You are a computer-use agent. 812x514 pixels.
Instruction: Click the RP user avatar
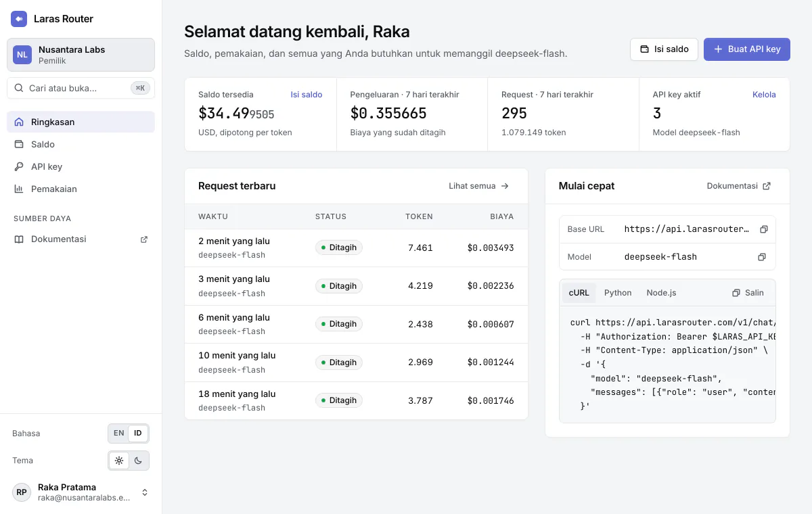(22, 492)
